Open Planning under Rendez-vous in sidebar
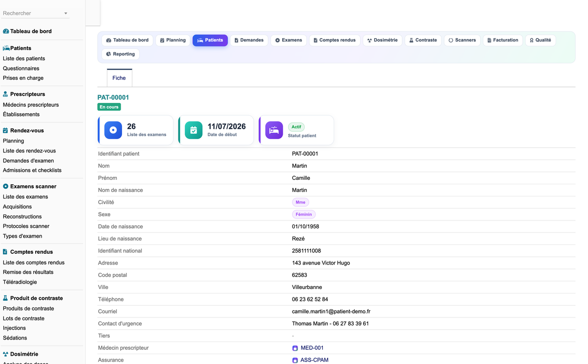The image size is (588, 364). pos(13,141)
